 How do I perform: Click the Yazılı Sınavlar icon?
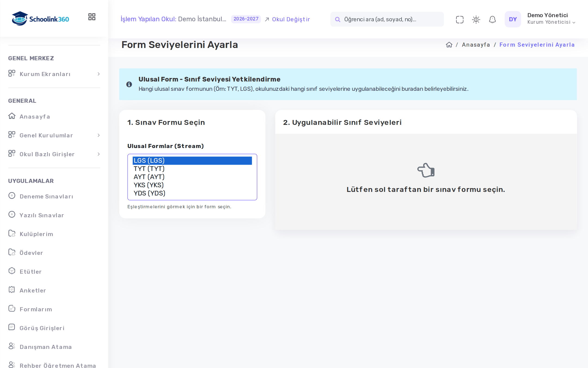[x=12, y=214]
